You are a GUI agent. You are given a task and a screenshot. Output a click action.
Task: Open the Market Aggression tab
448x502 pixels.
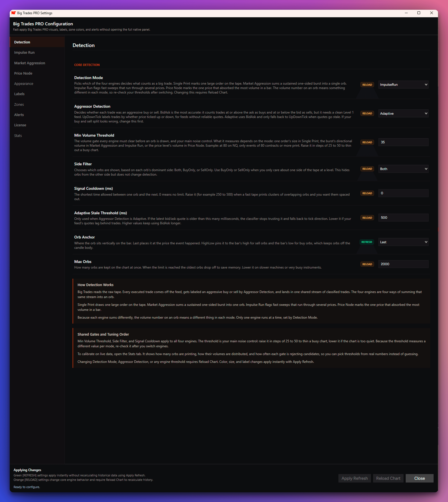[x=37, y=63]
